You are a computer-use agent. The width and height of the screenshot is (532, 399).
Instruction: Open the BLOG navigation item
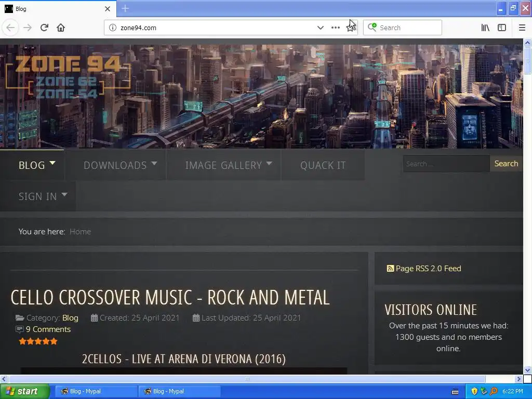(x=32, y=165)
